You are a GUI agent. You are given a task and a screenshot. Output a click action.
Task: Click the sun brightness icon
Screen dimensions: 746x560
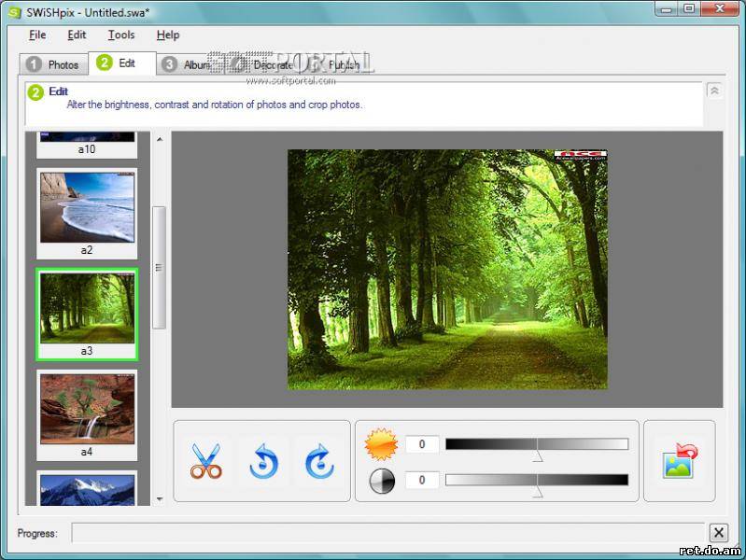[381, 444]
